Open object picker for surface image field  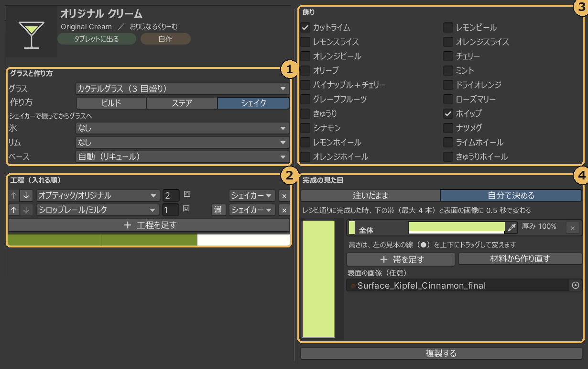tap(576, 285)
